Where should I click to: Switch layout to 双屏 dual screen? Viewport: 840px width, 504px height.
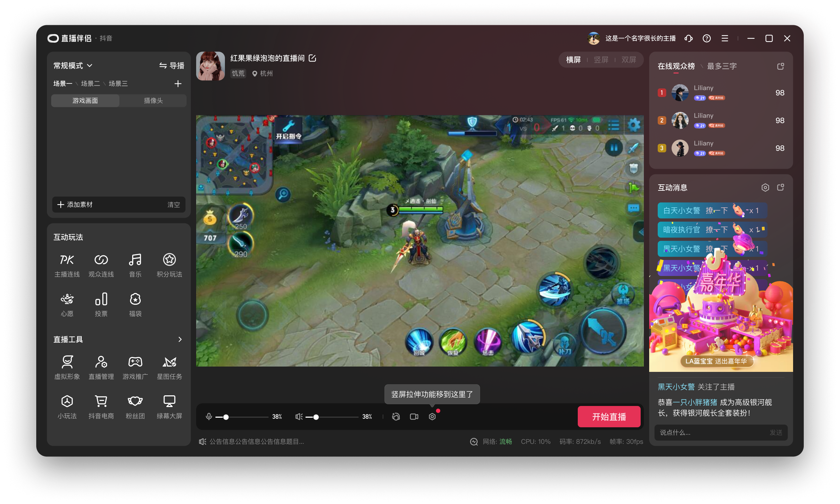click(629, 60)
